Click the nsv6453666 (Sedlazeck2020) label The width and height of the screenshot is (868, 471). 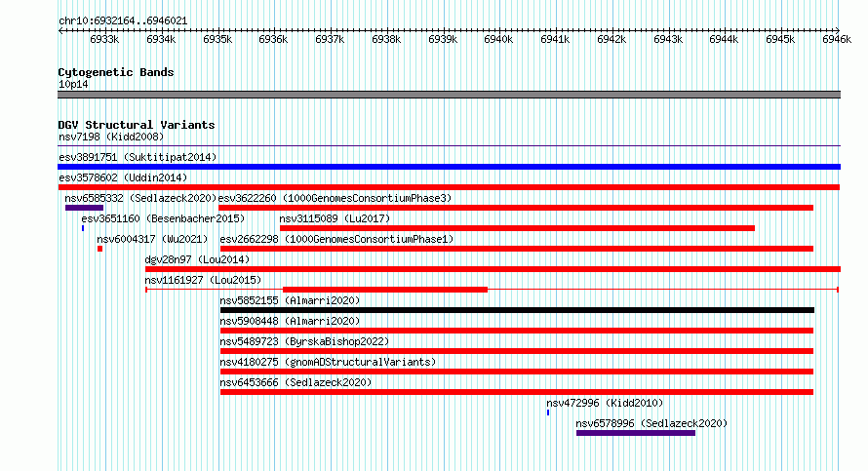click(x=296, y=382)
